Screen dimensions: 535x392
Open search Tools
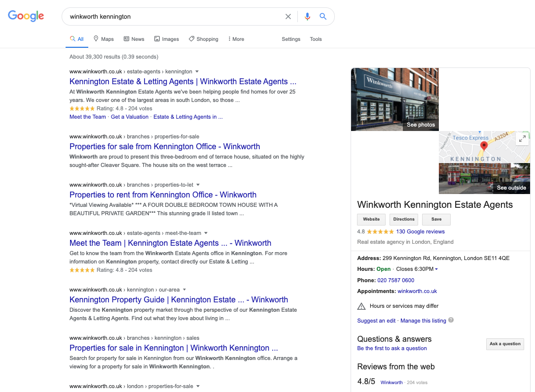(x=316, y=39)
